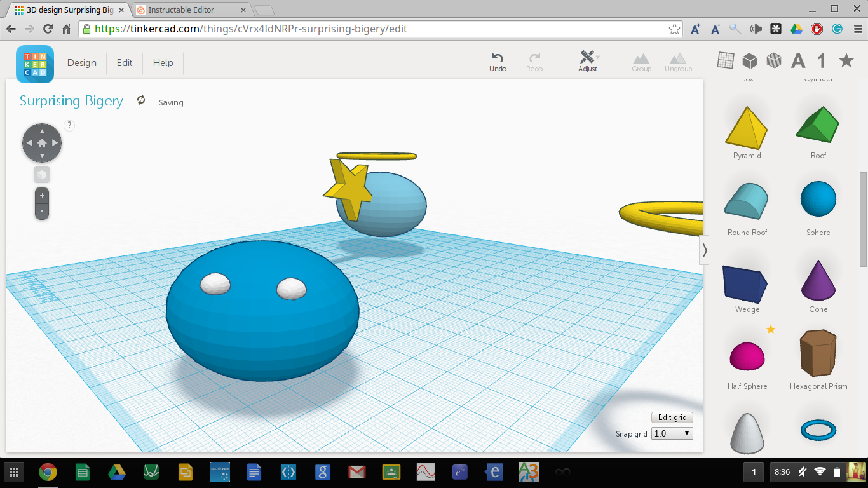Viewport: 868px width, 488px height.
Task: Click the browser home button
Action: [66, 29]
